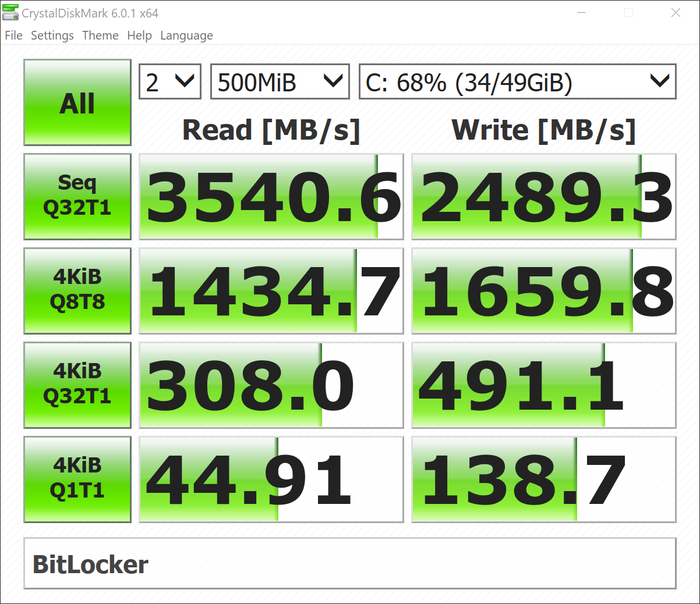
Task: Select the 4KiB Q1T1 read value 44.91
Action: pyautogui.click(x=271, y=479)
